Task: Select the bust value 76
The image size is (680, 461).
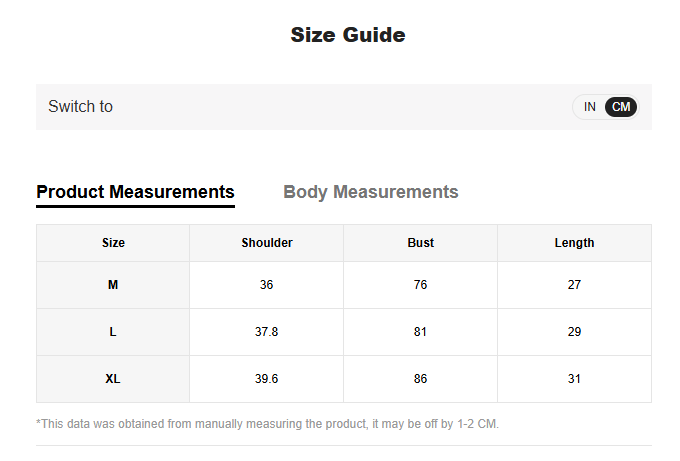Action: click(x=421, y=285)
